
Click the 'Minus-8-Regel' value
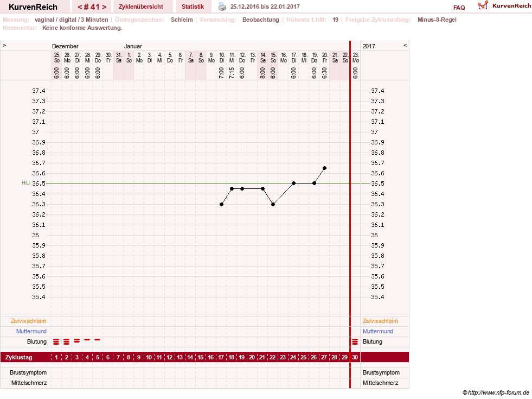tap(437, 20)
